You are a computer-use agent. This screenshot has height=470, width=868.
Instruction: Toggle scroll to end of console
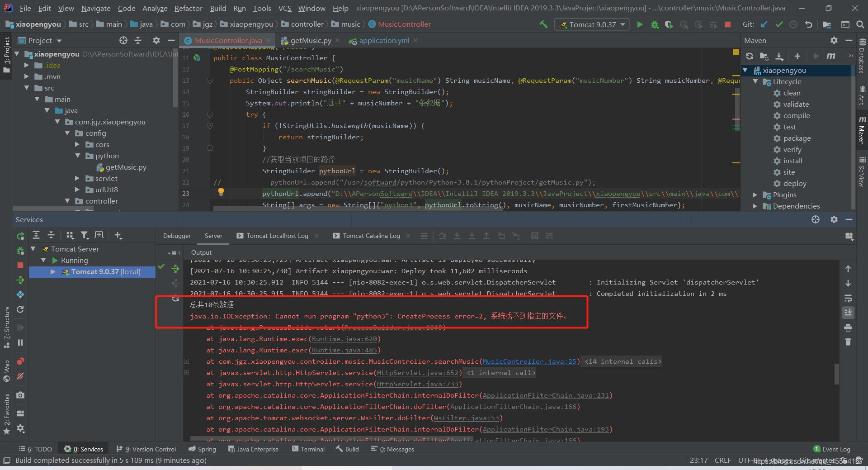point(848,313)
